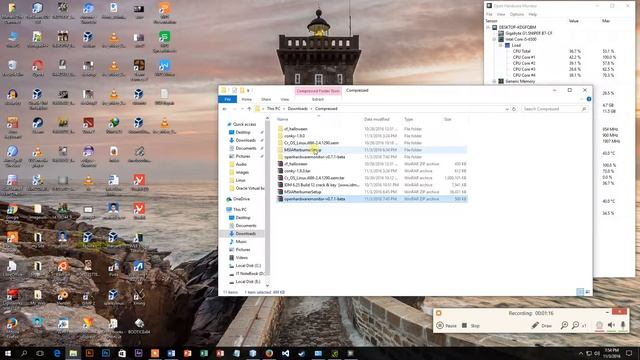
Task: Collapse the Load sensor group
Action: (x=500, y=45)
